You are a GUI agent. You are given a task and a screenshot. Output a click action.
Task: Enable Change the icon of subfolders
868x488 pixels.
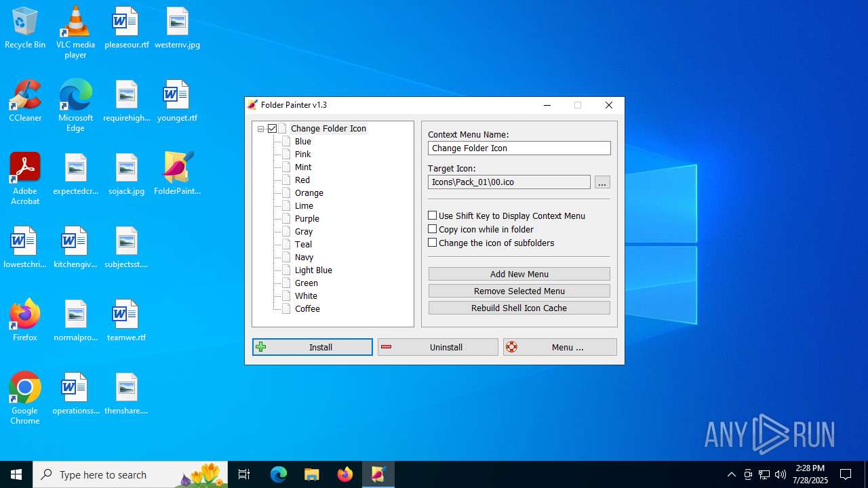(433, 243)
